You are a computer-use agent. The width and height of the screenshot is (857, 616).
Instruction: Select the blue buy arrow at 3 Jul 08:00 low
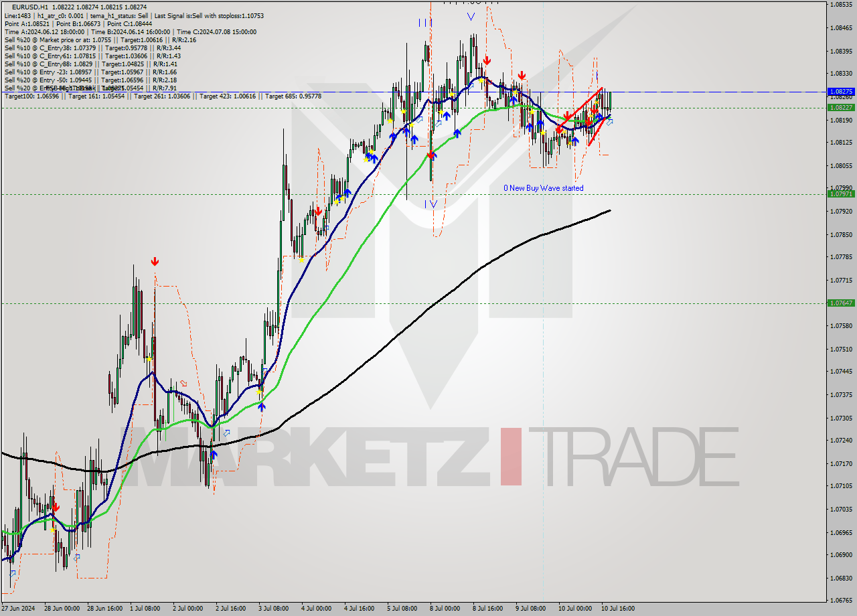click(x=262, y=406)
